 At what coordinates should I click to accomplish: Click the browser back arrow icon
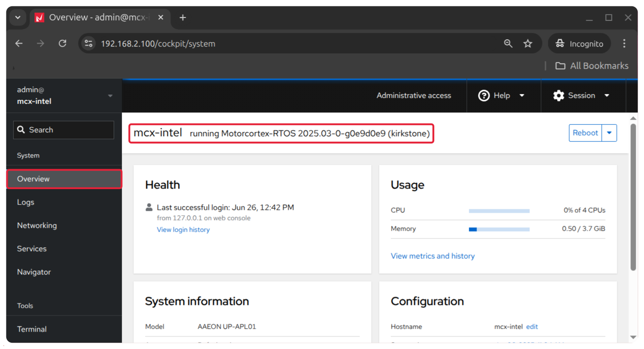point(19,44)
